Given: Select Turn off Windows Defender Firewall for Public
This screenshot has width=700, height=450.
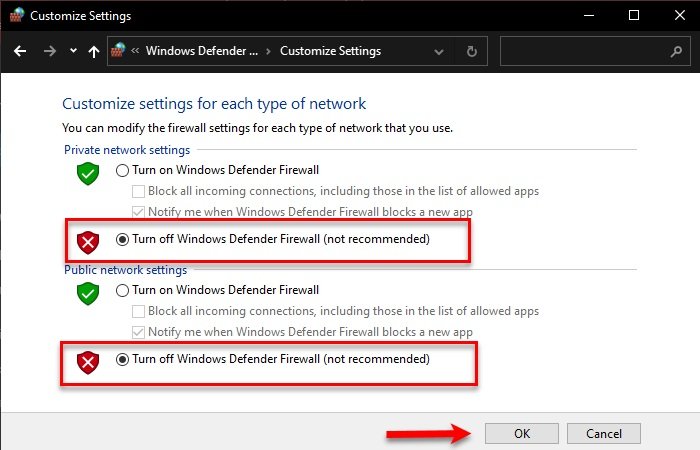Looking at the screenshot, I should point(123,359).
